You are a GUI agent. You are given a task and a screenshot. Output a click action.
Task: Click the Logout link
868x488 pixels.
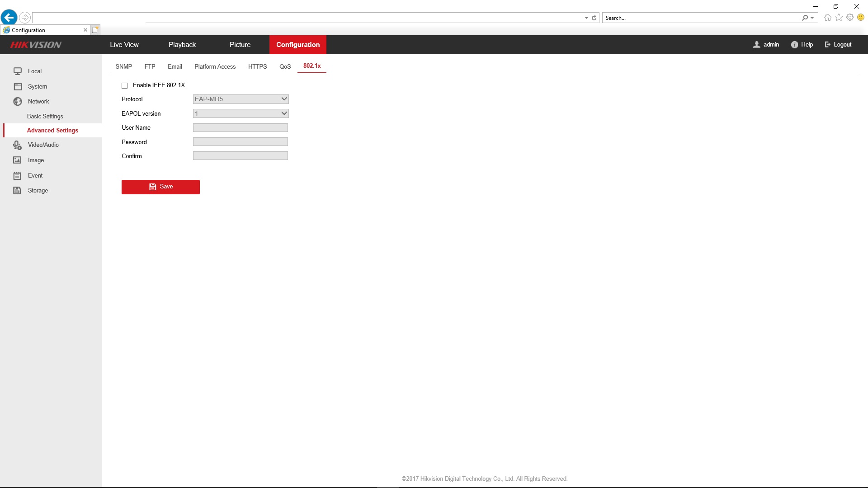(x=838, y=45)
